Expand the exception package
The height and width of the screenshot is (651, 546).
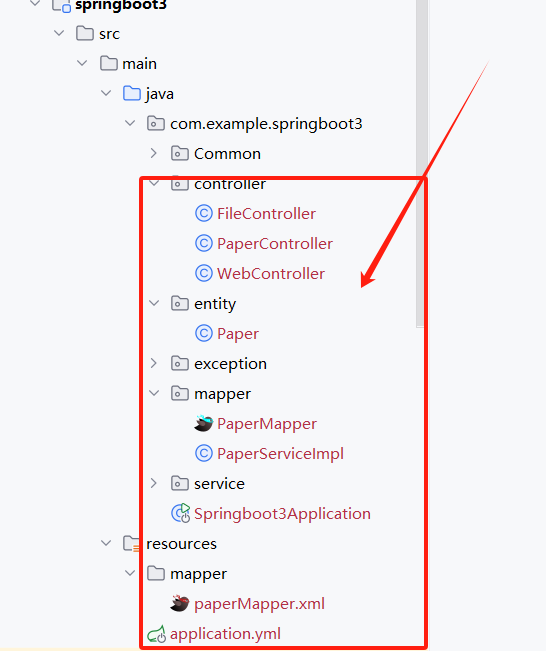click(154, 363)
